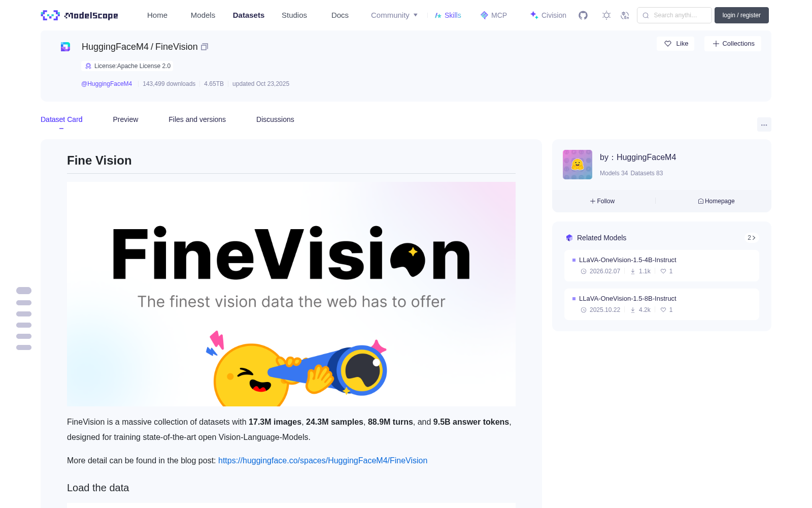Viewport: 812px width, 508px height.
Task: Click the Civision sparkle icon
Action: (x=534, y=15)
